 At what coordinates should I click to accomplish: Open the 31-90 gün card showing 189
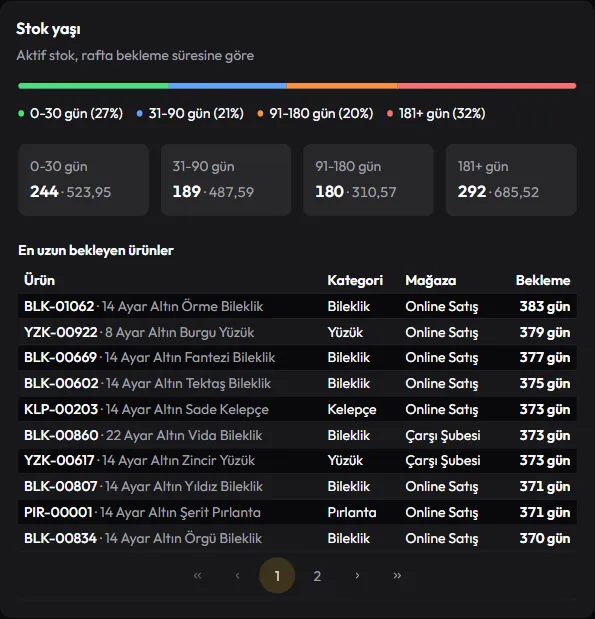[x=226, y=180]
